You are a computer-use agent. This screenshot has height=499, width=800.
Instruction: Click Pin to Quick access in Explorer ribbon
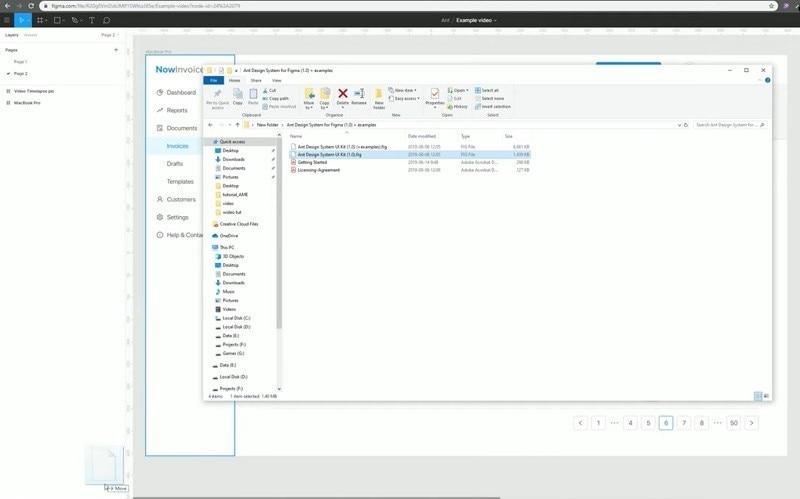[217, 98]
